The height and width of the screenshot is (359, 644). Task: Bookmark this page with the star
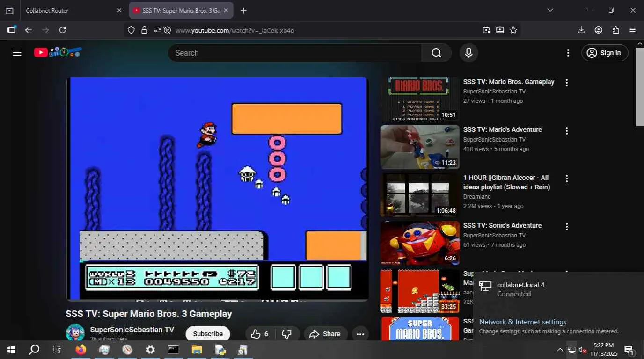(513, 30)
